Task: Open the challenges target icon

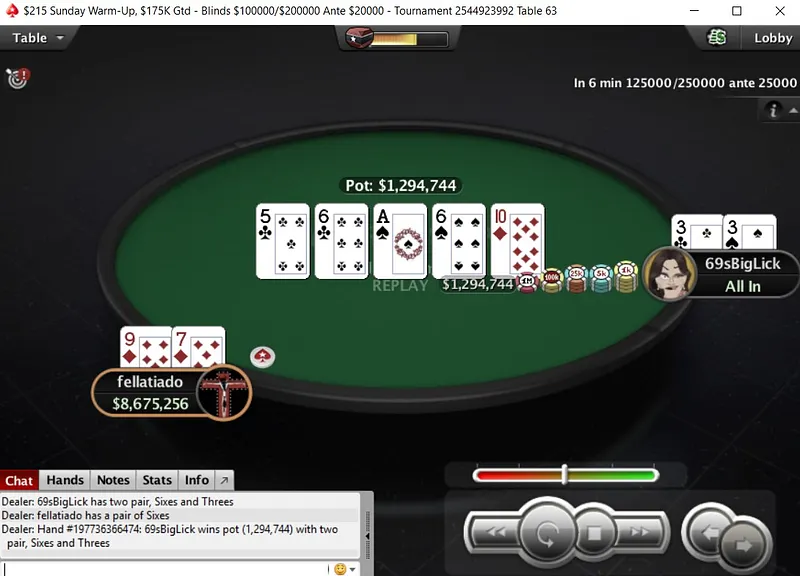Action: (18, 78)
